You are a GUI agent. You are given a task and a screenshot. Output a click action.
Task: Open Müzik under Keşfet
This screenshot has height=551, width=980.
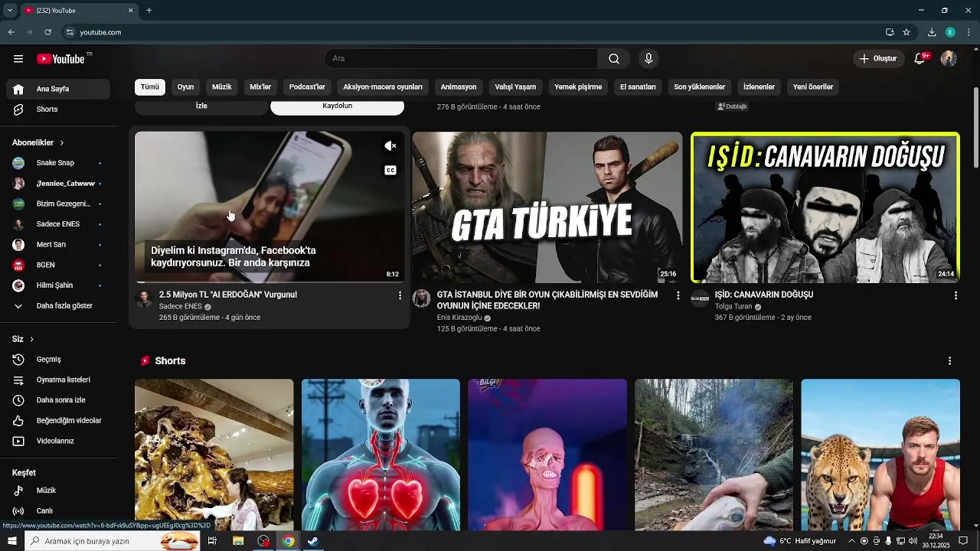click(x=58, y=491)
